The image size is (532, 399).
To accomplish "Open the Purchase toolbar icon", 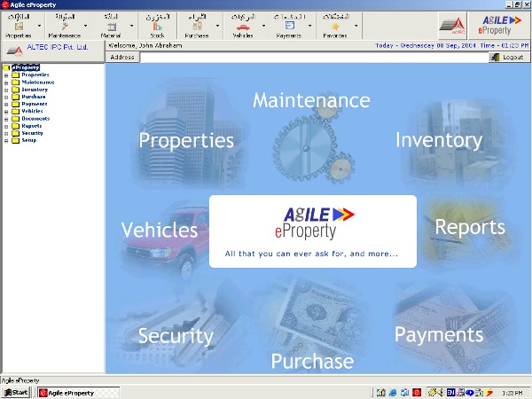I will tap(197, 26).
